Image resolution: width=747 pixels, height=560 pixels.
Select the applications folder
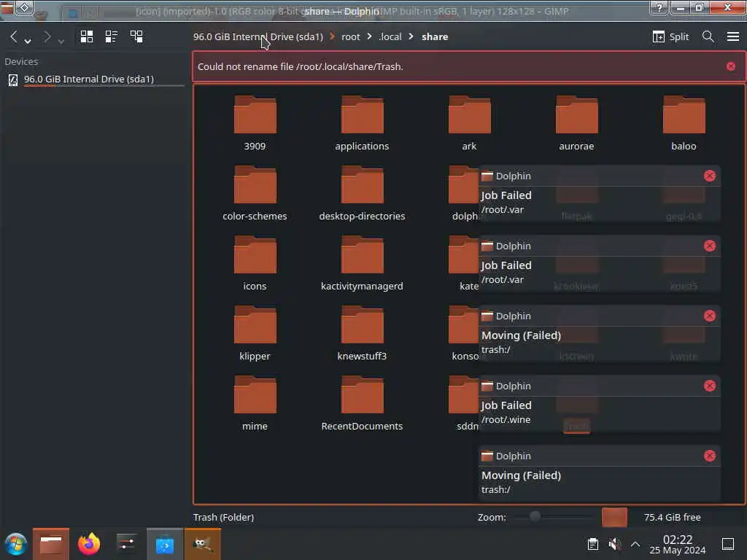pyautogui.click(x=362, y=123)
